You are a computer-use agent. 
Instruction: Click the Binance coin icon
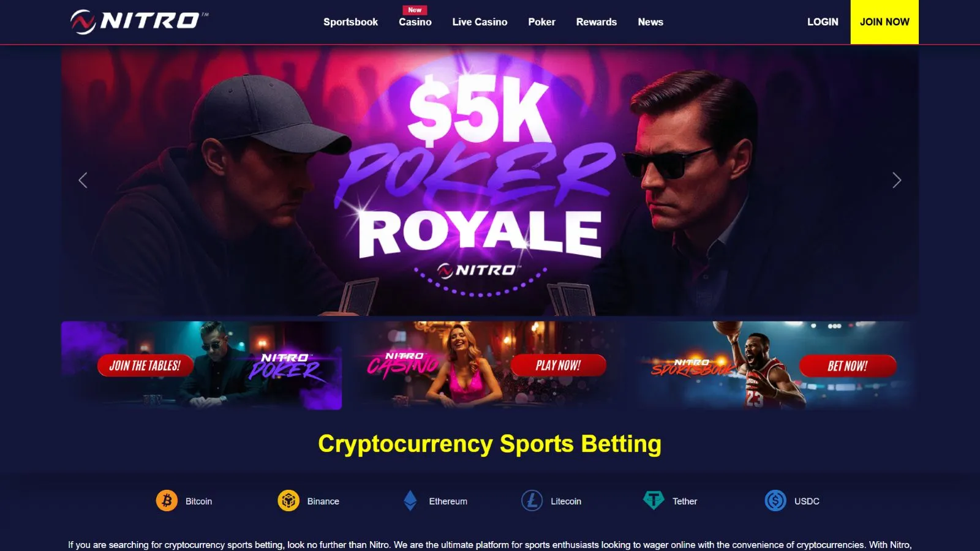288,501
